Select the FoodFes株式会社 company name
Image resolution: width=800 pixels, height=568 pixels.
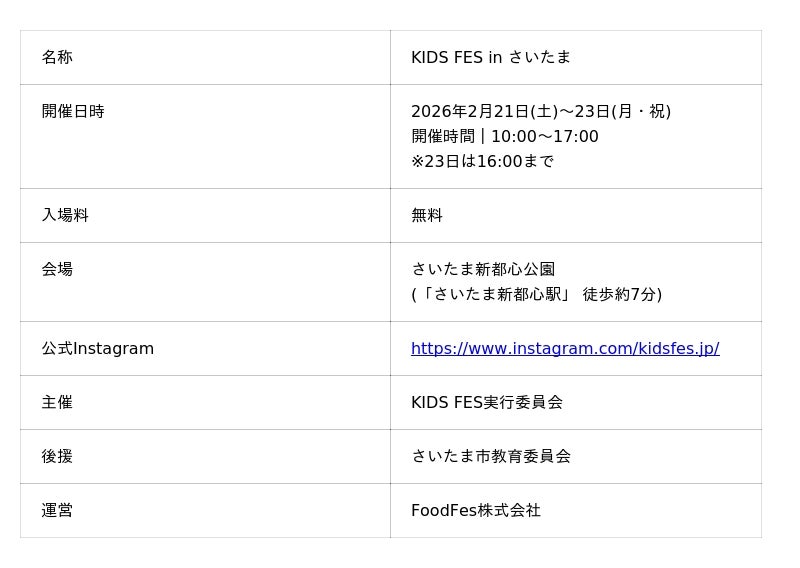476,511
